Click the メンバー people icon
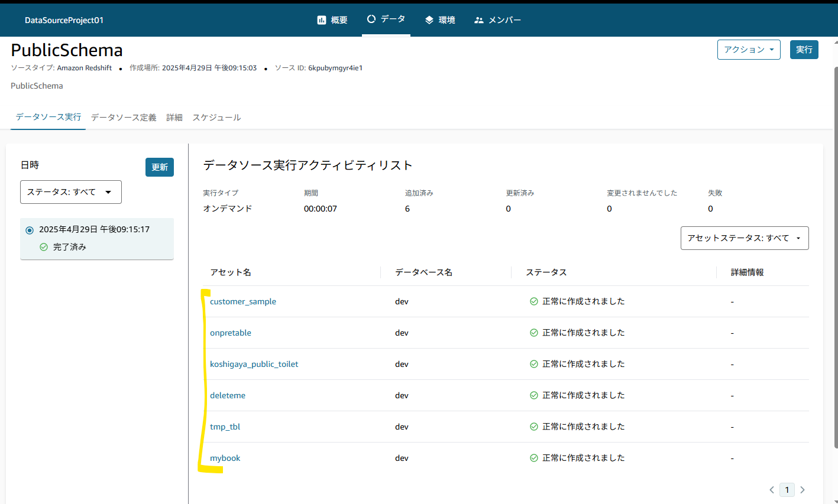Image resolution: width=838 pixels, height=504 pixels. tap(479, 20)
